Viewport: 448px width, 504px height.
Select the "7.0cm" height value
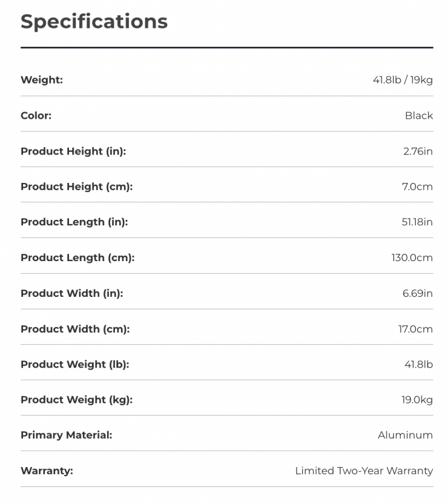[417, 187]
